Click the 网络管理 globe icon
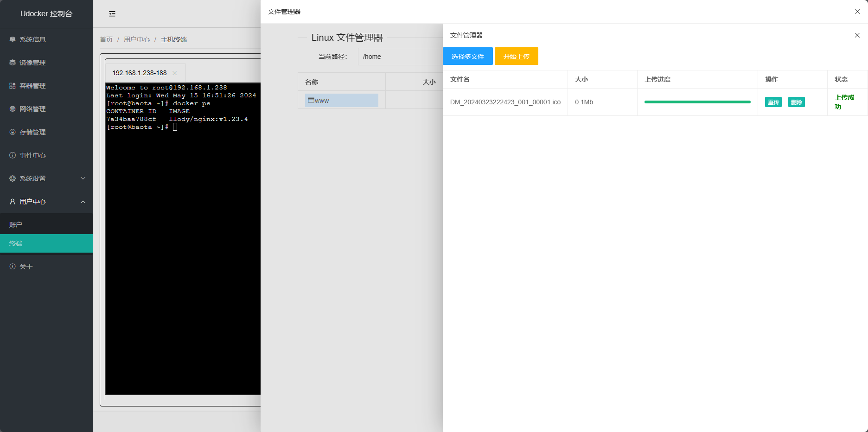Screen dimensions: 868x432 pyautogui.click(x=13, y=109)
